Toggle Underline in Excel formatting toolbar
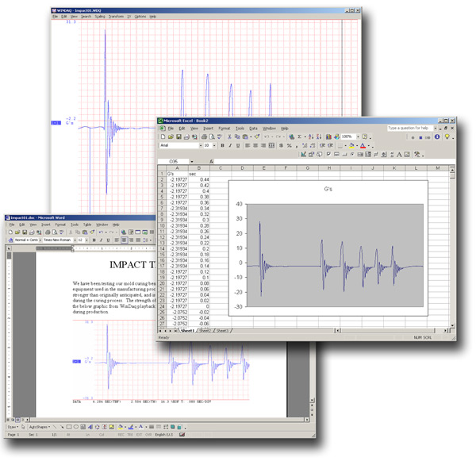476x461 pixels. [238, 145]
